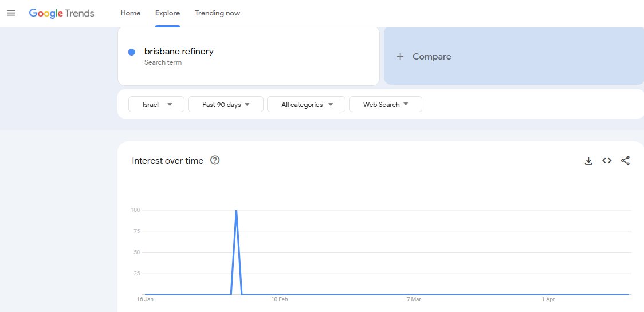Click the plus icon beside Compare
The height and width of the screenshot is (312, 644).
point(400,57)
